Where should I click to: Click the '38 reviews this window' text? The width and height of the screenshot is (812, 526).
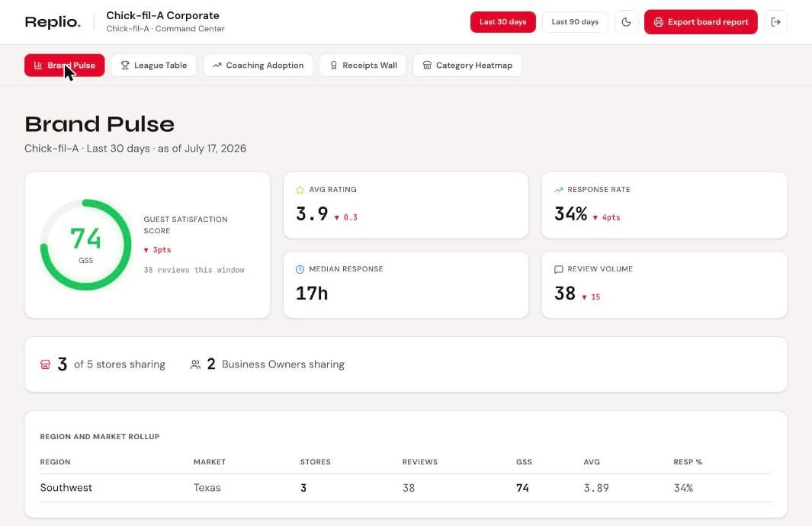[x=194, y=270]
